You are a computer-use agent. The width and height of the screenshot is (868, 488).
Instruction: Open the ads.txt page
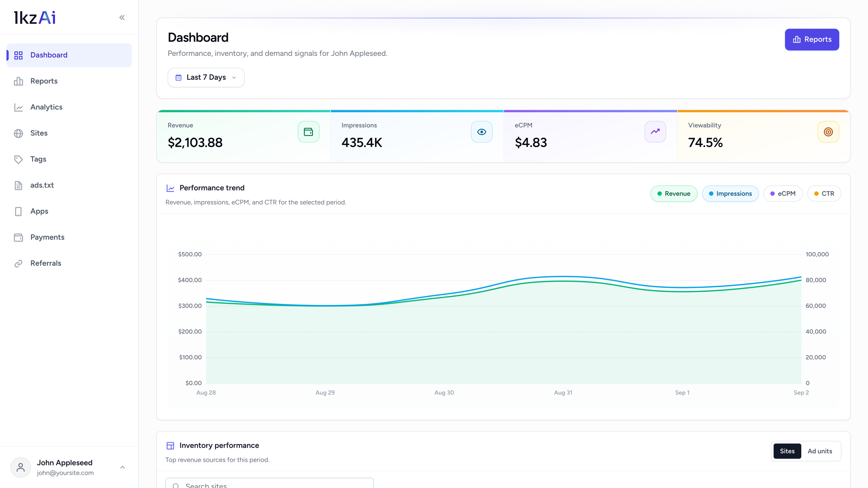[x=69, y=186]
